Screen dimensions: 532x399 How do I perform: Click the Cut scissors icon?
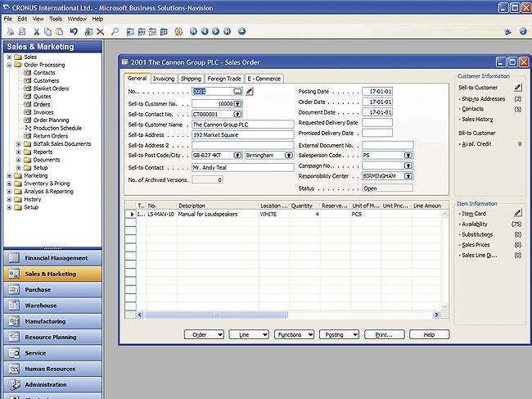pos(37,32)
